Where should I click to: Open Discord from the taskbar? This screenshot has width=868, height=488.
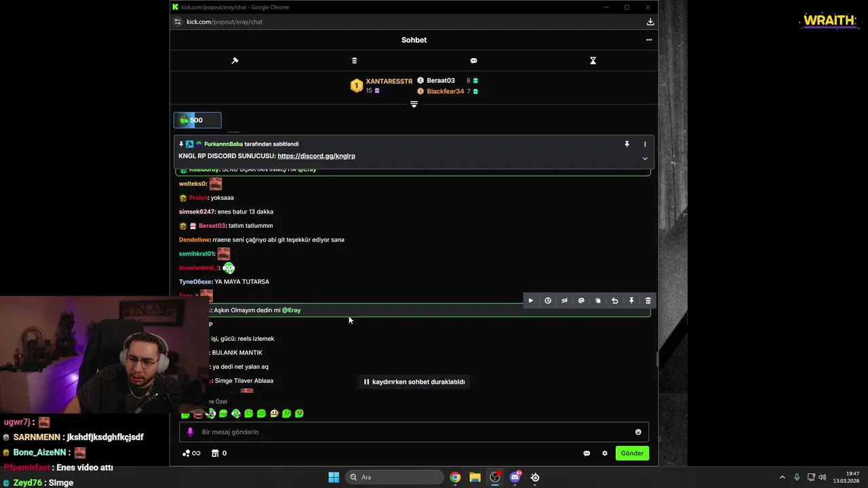[x=515, y=477]
